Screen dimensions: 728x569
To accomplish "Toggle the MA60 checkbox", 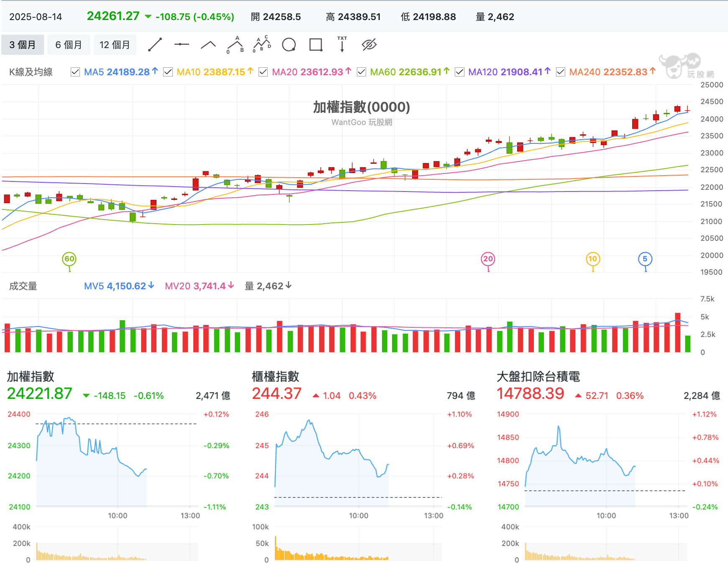I will (x=361, y=72).
